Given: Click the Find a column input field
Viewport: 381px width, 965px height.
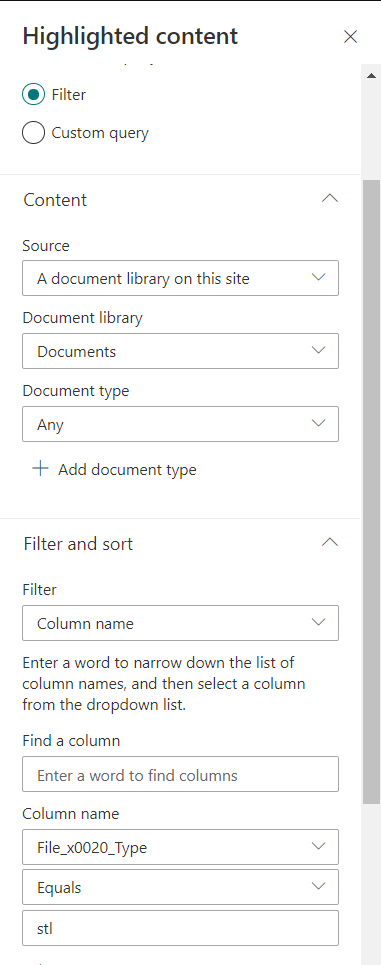Looking at the screenshot, I should point(180,774).
